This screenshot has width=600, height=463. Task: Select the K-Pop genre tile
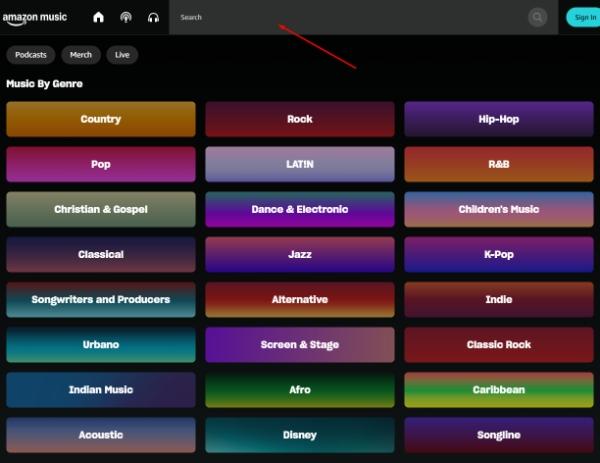(x=498, y=254)
